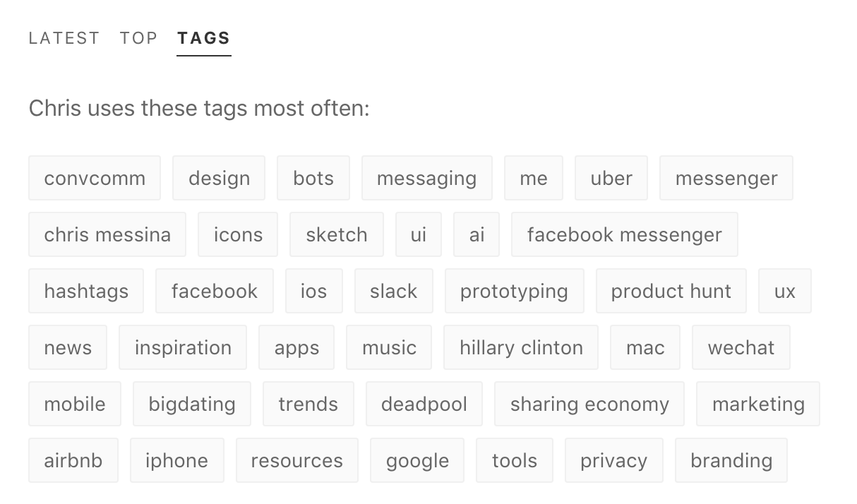Open the wechat tag
Screen dimensions: 857x504
coord(741,347)
